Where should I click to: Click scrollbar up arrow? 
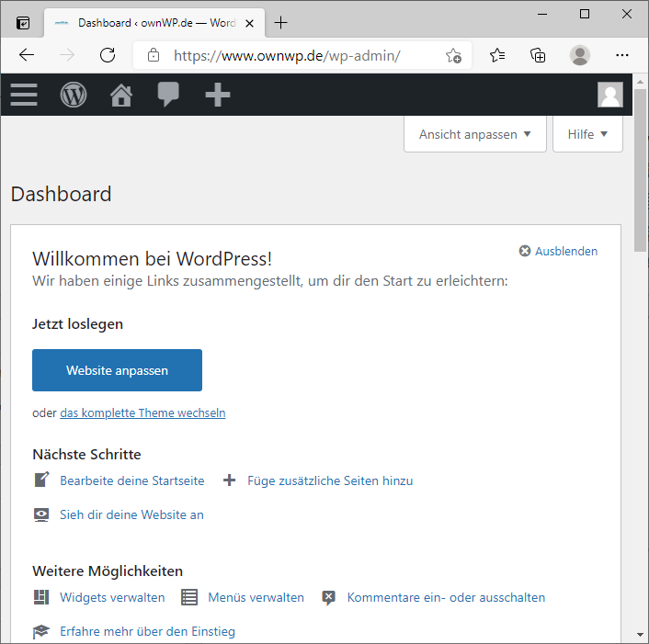point(640,82)
